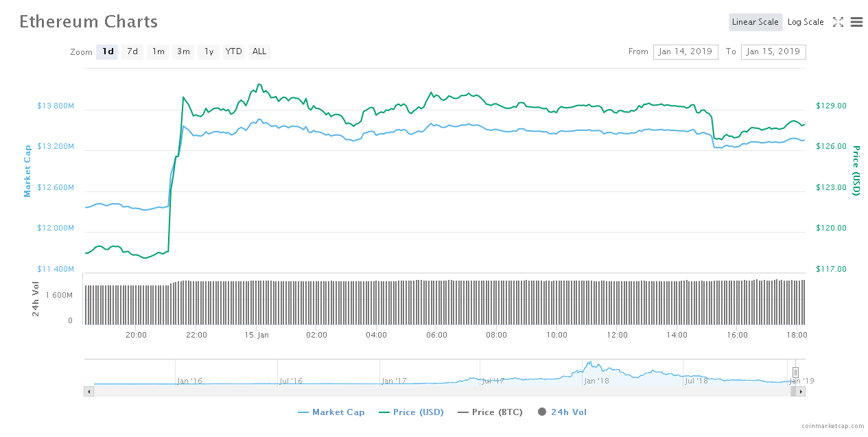The image size is (868, 437).
Task: Click the navigator scrollbar left arrow
Action: point(89,391)
